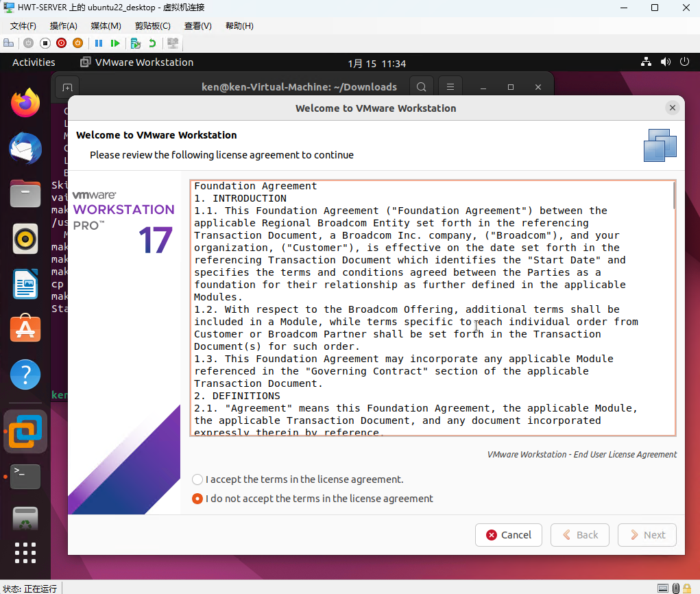Screen dimensions: 700x594
Task: Open Ubuntu Activities overview
Action: [x=34, y=62]
